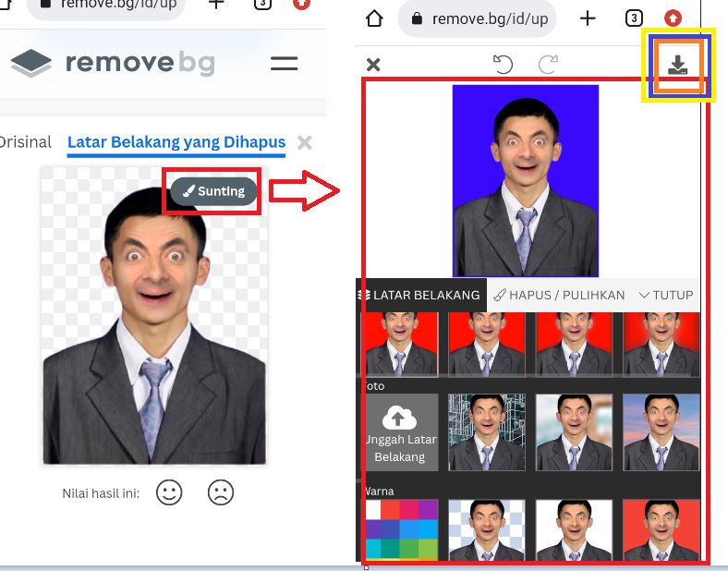Open the multicolor palette swatch
The image size is (728, 571).
(x=401, y=529)
